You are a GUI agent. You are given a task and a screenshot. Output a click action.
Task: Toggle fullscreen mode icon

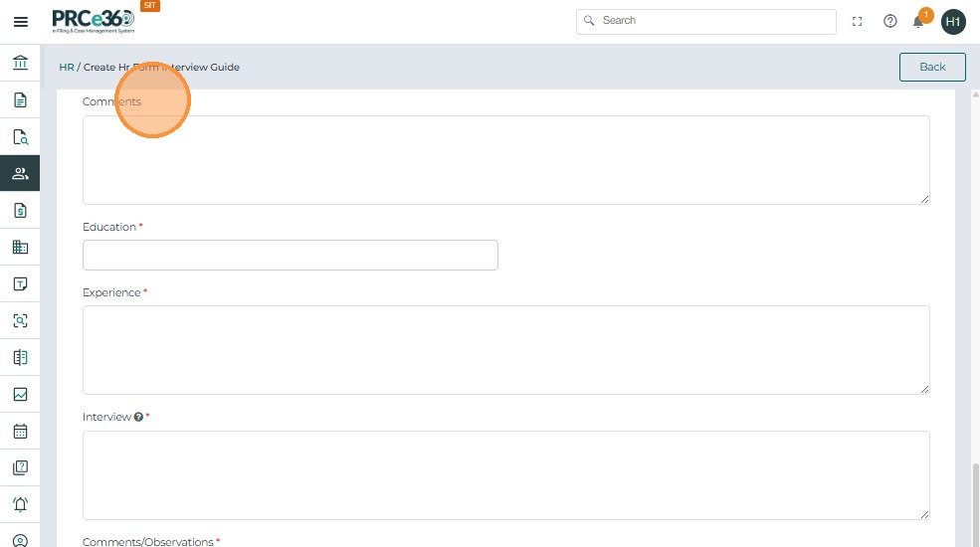tap(857, 21)
